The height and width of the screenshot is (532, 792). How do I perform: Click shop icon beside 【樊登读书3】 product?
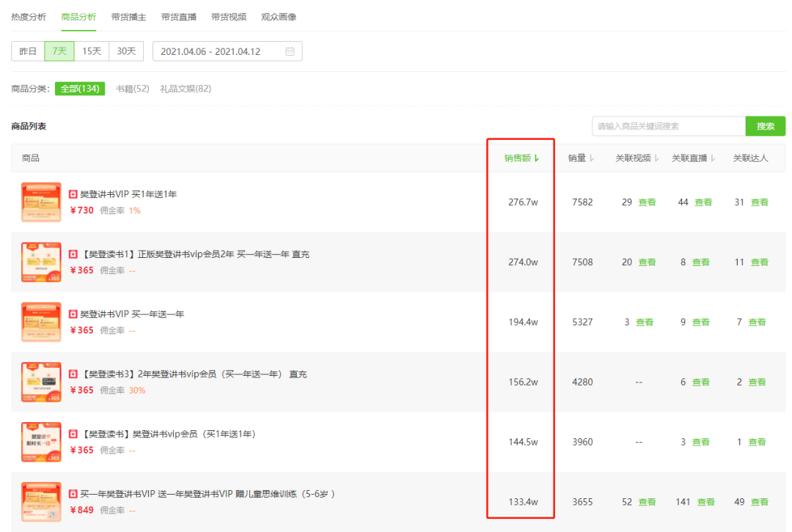coord(73,374)
